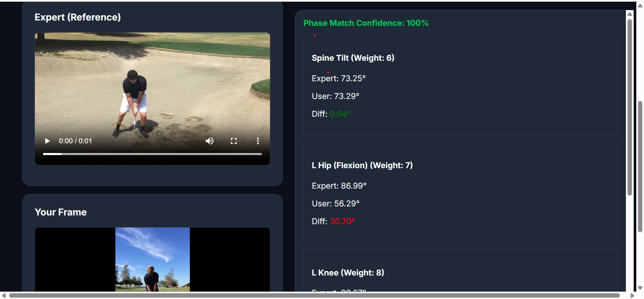Click the page vertical scrollbar thumb

coord(640,166)
